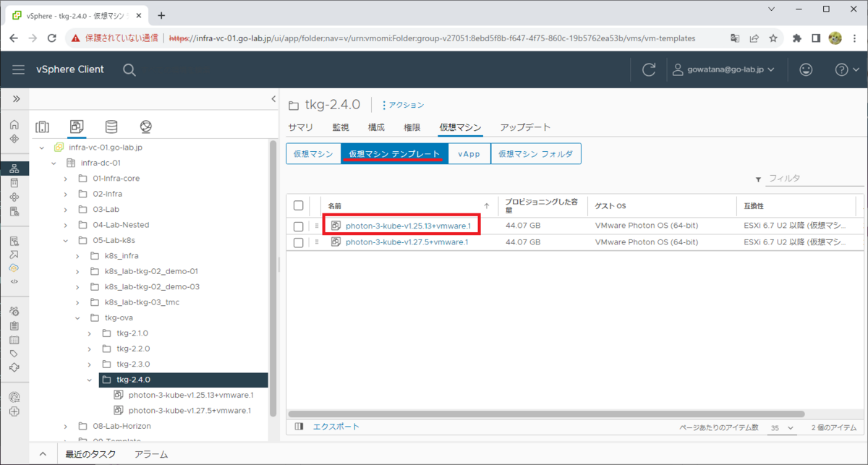
Task: Open the help question mark menu
Action: (x=846, y=69)
